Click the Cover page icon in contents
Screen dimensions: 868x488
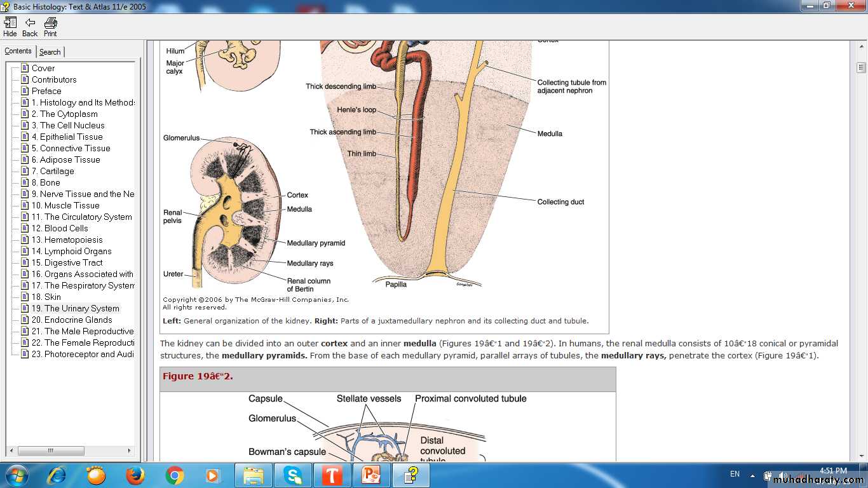(25, 68)
